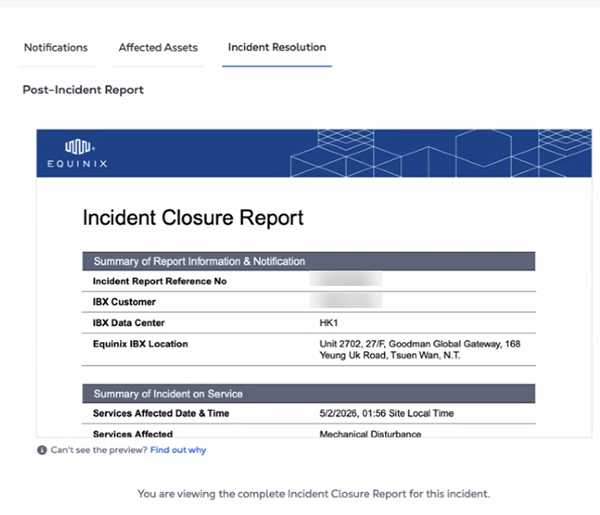Click the Find out why link

178,450
